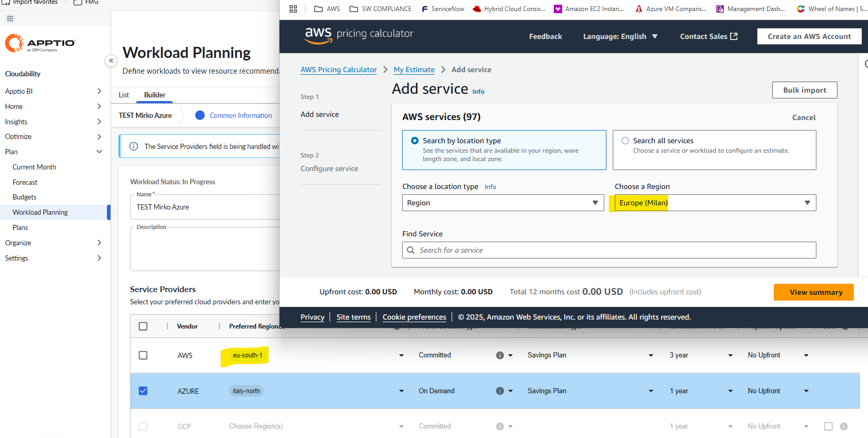Open the apps grid icon above Apptio logo
The image size is (868, 438).
click(10, 19)
